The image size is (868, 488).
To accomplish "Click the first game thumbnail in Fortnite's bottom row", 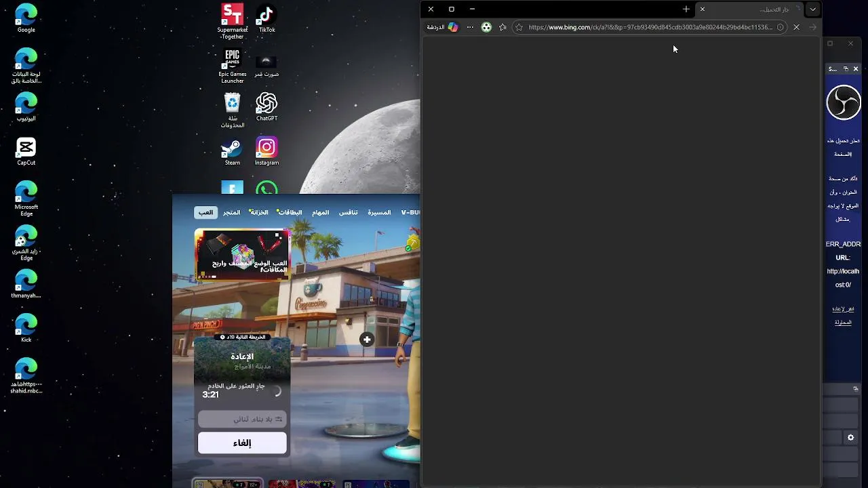I will [227, 483].
